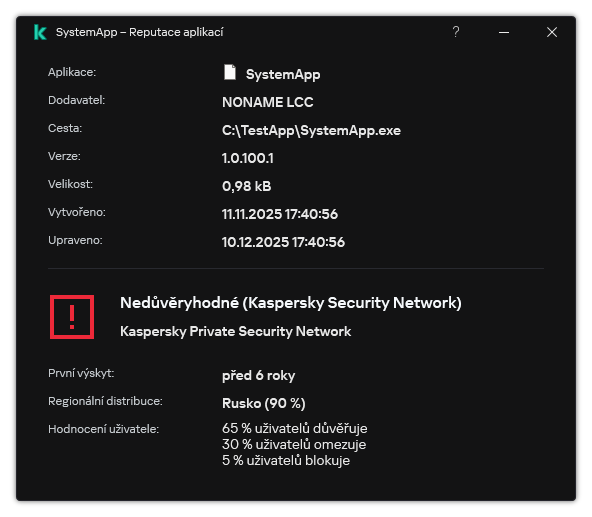The image size is (592, 517).
Task: Select modified date 10.12.2025 17:40:56
Action: tap(283, 242)
